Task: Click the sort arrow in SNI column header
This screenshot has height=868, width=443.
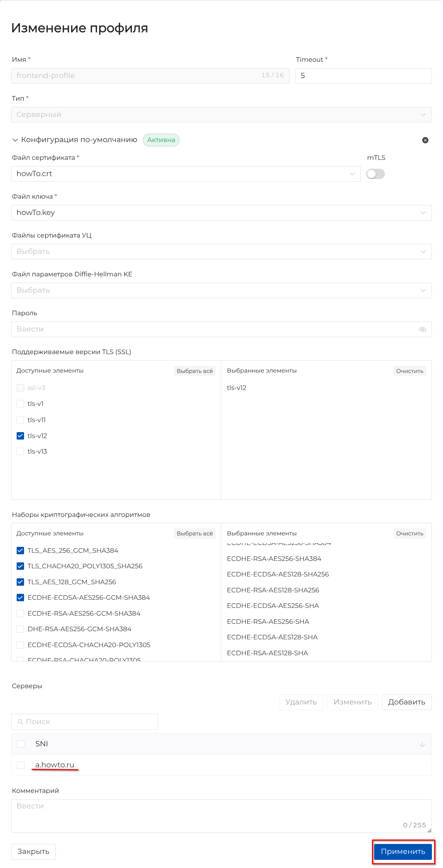Action: [x=422, y=744]
